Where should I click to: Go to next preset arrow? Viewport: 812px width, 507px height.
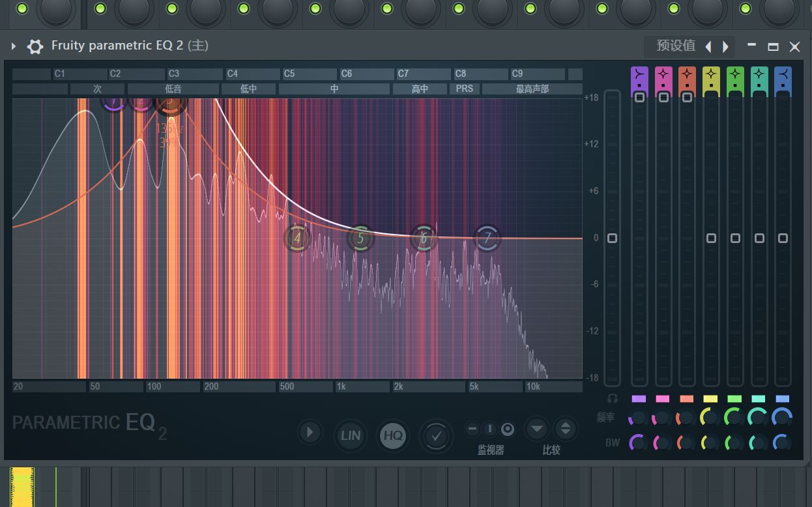(725, 47)
